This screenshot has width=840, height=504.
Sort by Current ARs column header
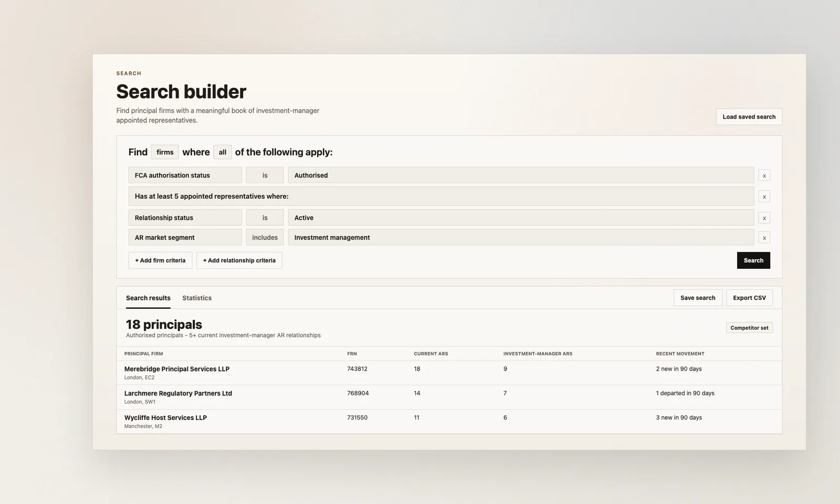(x=430, y=354)
